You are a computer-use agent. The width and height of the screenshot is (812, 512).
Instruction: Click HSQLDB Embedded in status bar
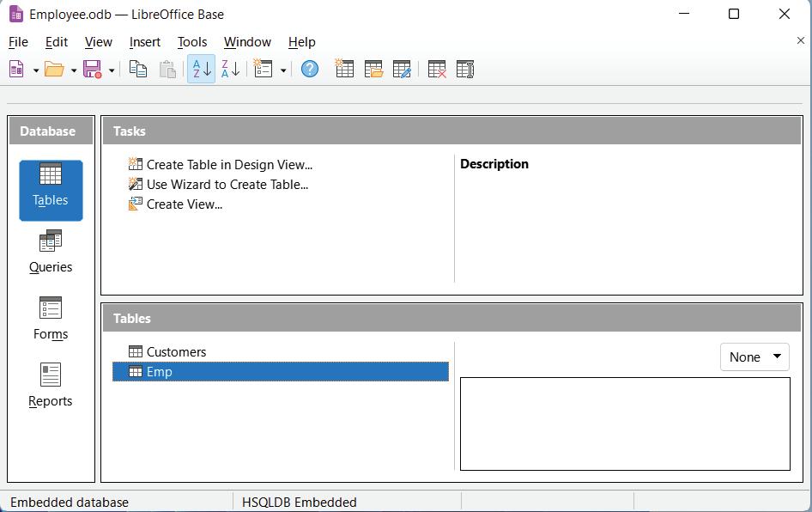point(300,503)
